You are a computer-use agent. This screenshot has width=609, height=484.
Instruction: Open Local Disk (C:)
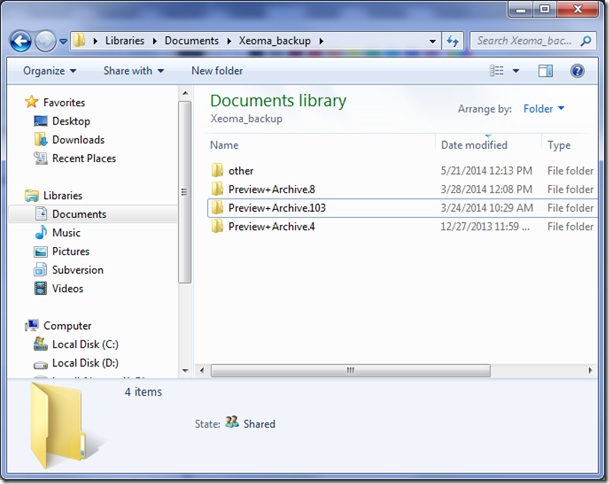pos(85,344)
